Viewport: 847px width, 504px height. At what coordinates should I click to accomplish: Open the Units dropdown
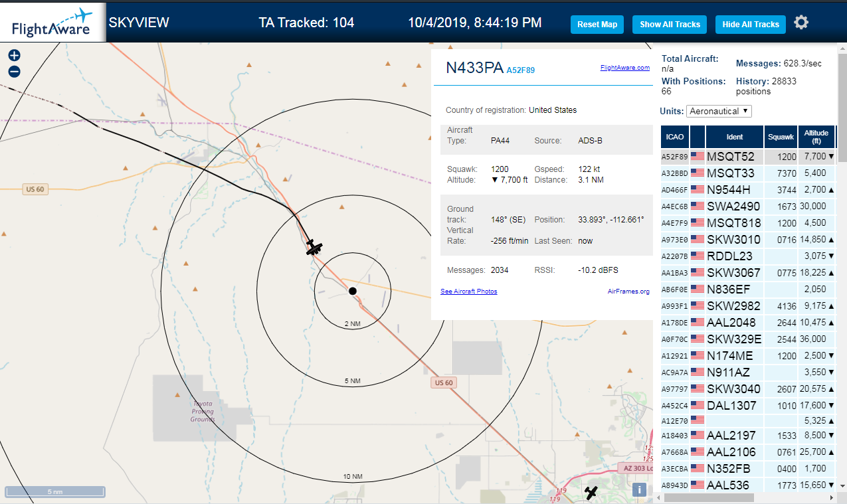pos(719,111)
